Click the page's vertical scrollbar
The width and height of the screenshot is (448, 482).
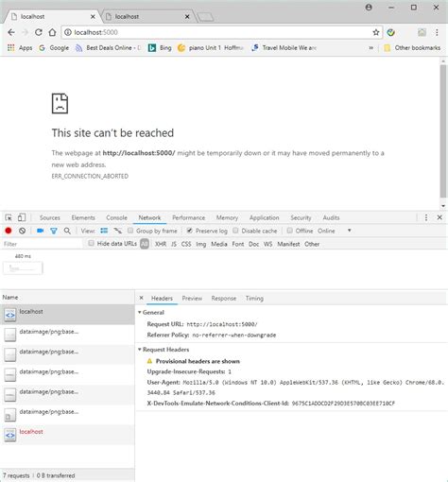pos(443,131)
